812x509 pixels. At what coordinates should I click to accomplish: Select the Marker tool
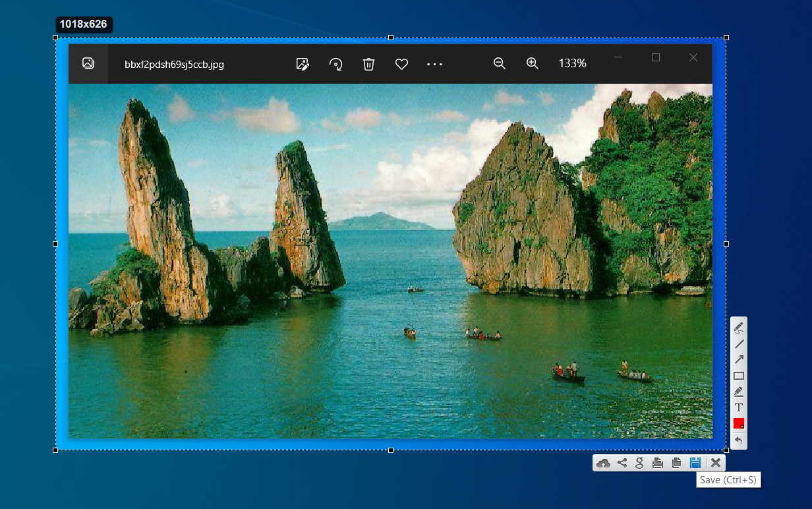(739, 391)
